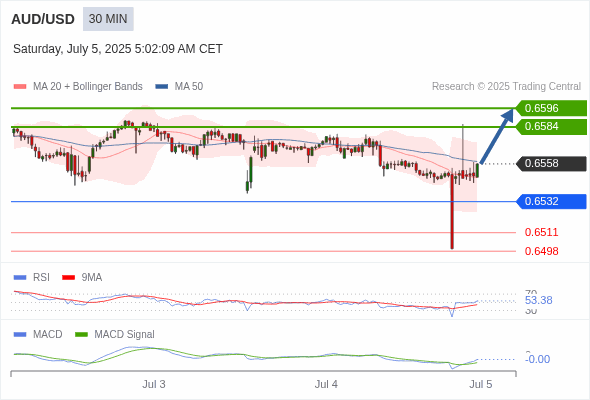This screenshot has width=590, height=400.
Task: Click the Jul 4 date marker
Action: click(x=326, y=384)
